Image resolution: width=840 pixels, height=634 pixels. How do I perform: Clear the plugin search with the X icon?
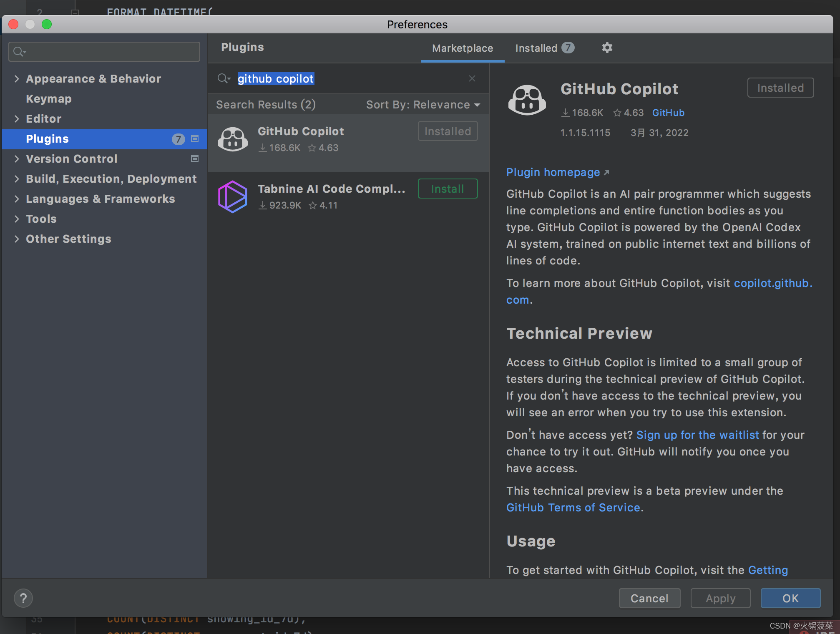tap(472, 78)
